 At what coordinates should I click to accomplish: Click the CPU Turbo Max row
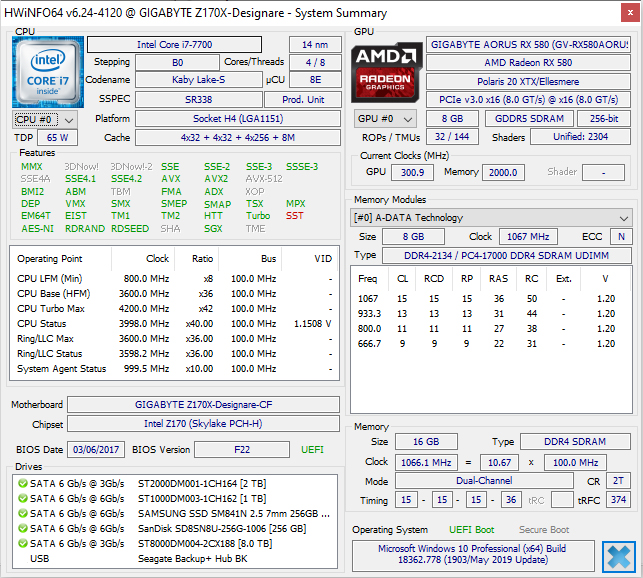point(174,308)
